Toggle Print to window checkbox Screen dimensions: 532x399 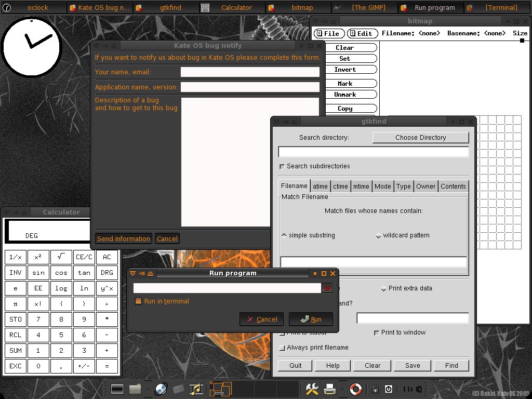tap(376, 333)
